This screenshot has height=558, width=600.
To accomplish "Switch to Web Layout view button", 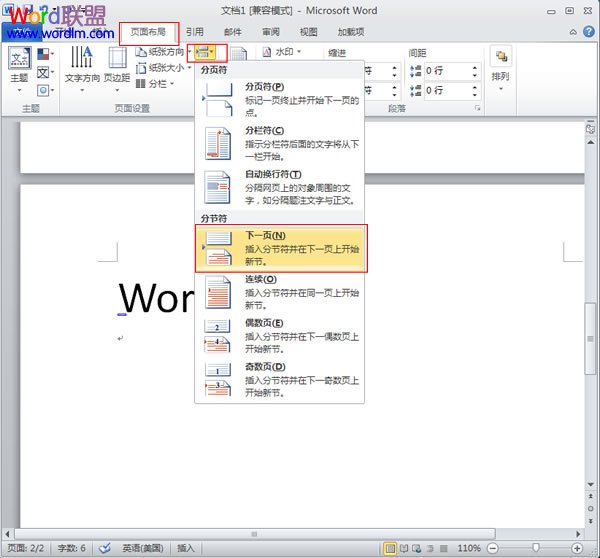I will click(417, 548).
